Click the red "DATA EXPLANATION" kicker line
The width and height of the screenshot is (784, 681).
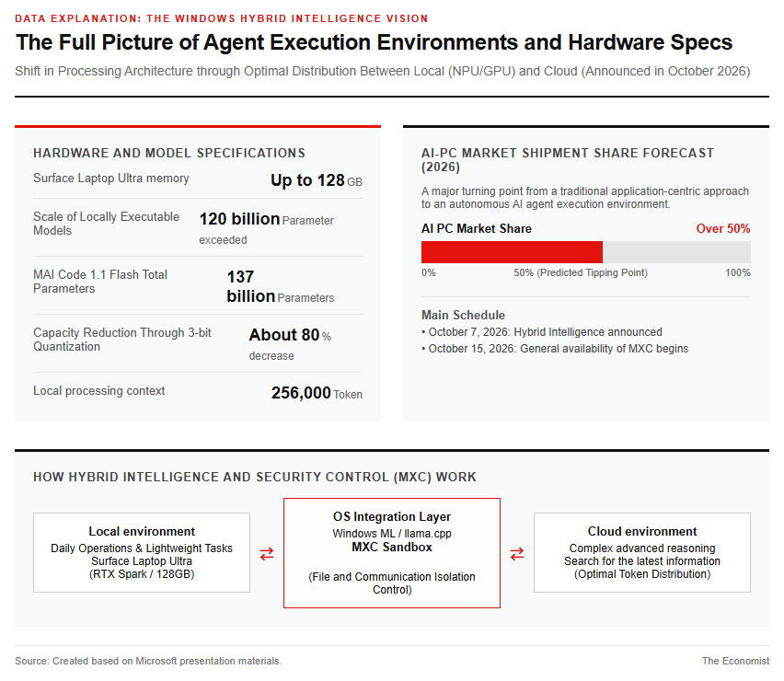pos(222,18)
